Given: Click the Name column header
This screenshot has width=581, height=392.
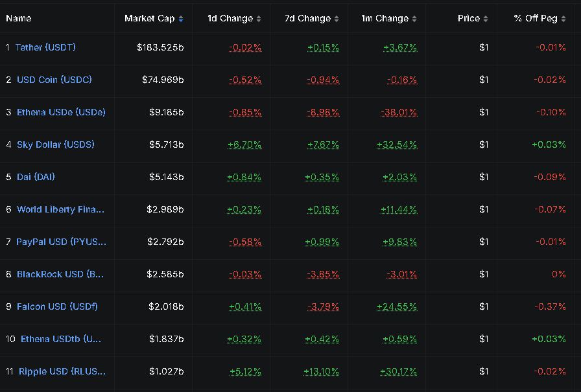Looking at the screenshot, I should pos(19,18).
